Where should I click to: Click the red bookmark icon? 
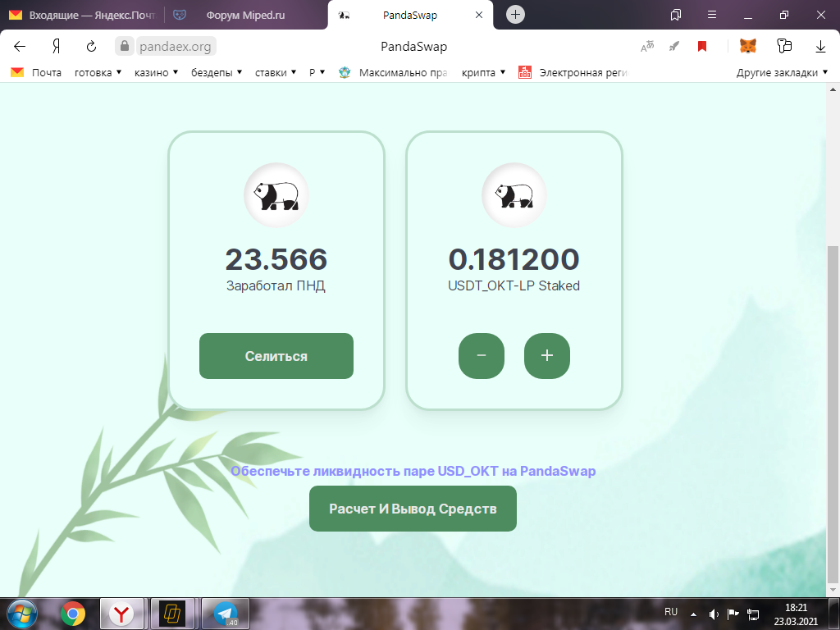[x=702, y=47]
